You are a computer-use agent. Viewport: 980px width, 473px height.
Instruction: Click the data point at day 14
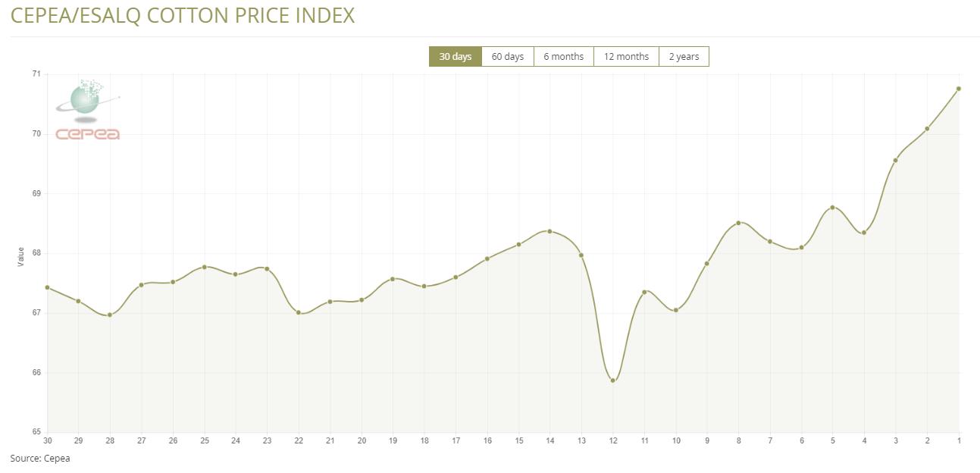pyautogui.click(x=549, y=231)
